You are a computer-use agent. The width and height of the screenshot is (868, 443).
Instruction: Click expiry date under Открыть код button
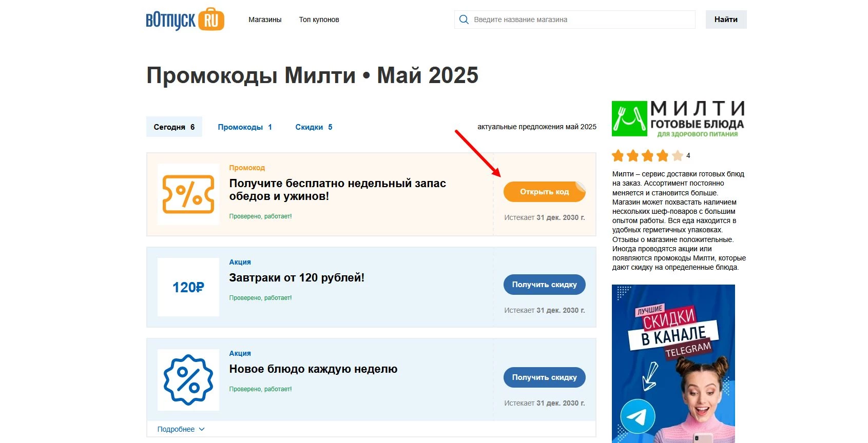(x=544, y=217)
